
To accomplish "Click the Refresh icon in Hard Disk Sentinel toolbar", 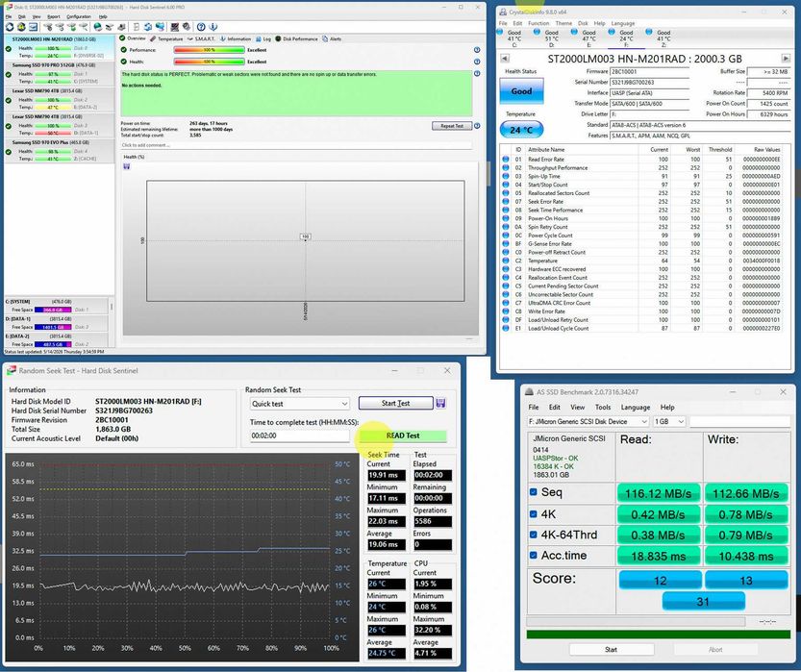I will [10, 27].
